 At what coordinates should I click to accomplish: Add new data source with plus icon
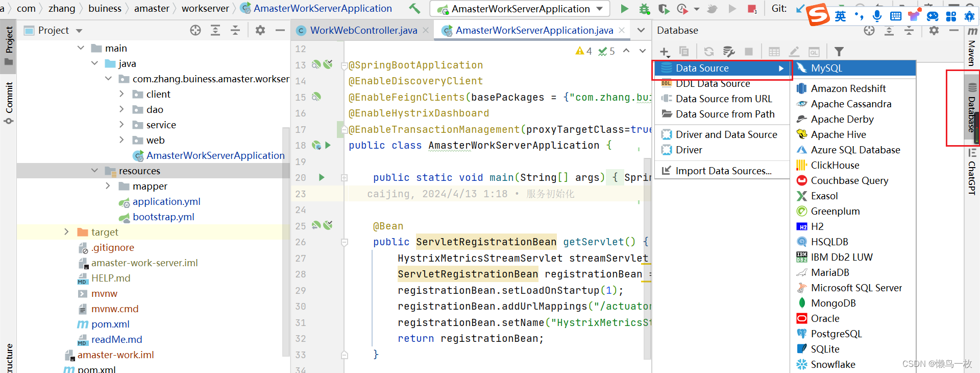point(664,52)
